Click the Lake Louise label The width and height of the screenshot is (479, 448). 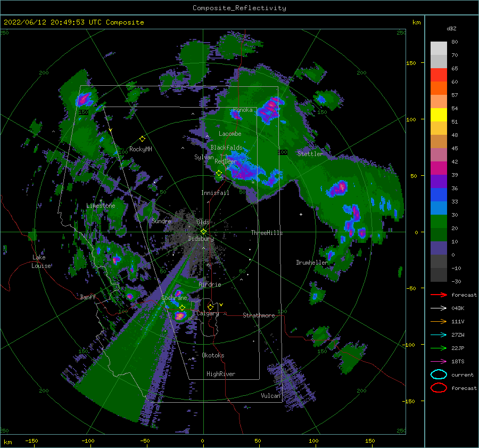pos(41,262)
